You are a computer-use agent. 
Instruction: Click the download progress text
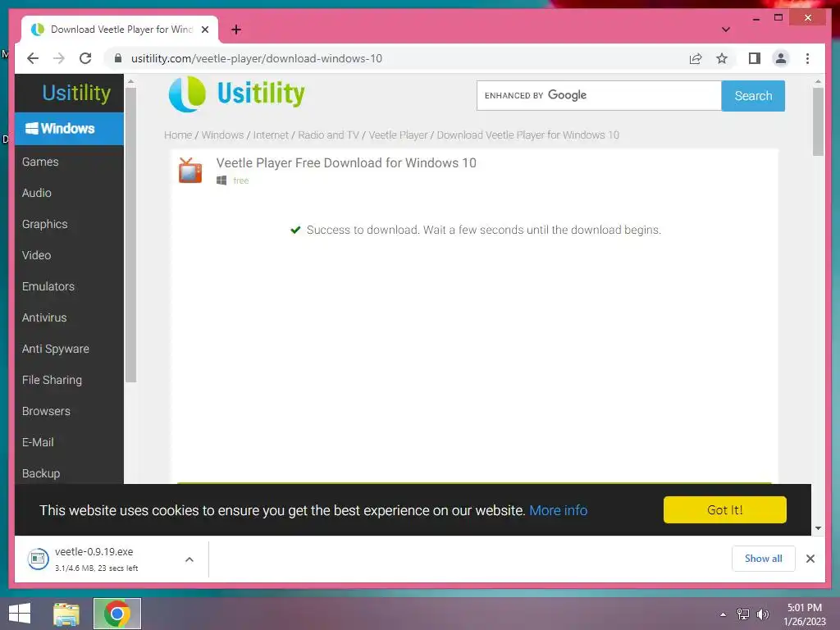click(97, 568)
